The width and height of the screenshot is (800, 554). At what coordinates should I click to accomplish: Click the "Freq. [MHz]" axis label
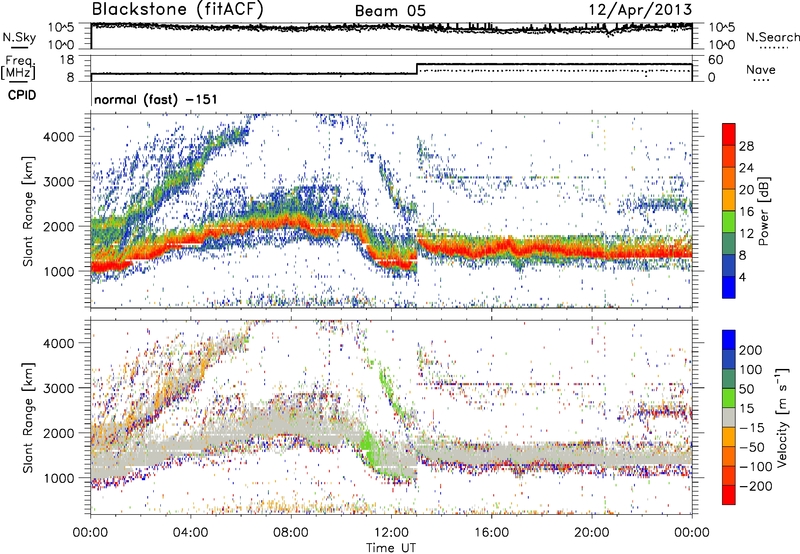[18, 67]
